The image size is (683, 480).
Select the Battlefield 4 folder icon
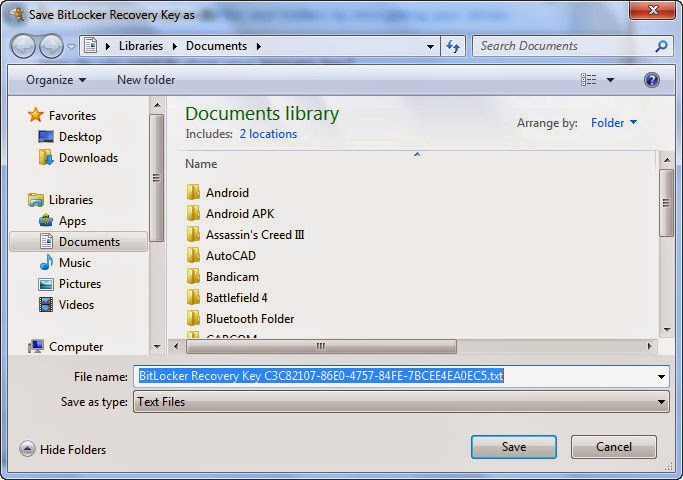coord(193,297)
